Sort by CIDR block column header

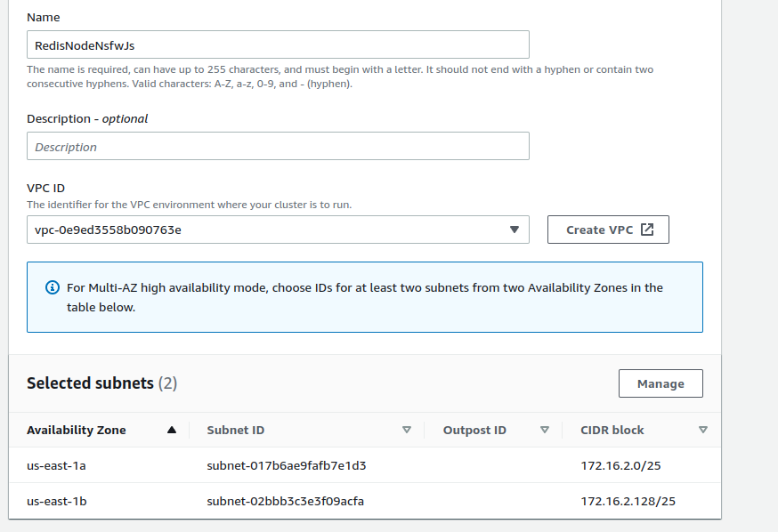[x=612, y=430]
